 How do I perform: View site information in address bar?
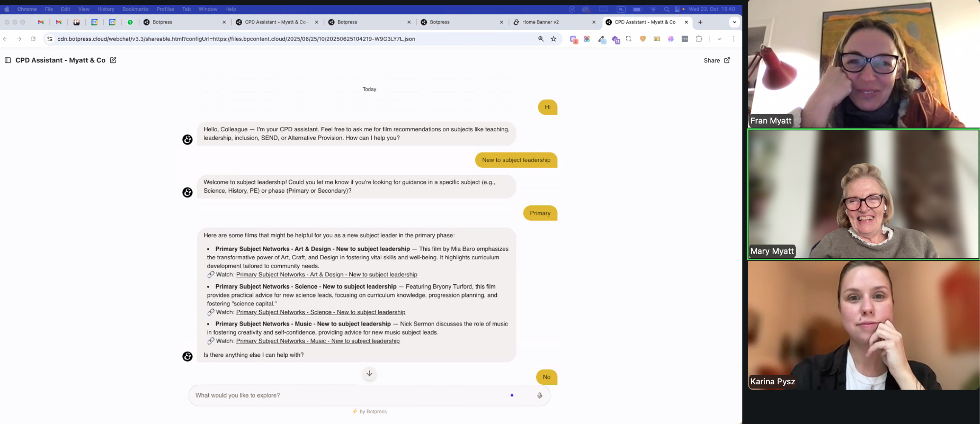click(49, 39)
